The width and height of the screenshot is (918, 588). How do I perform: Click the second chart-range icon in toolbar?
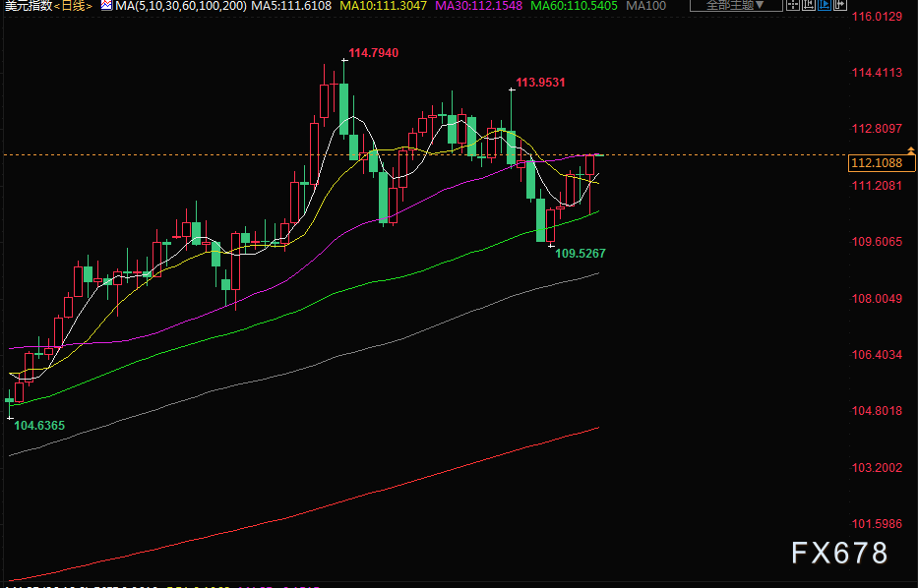809,5
